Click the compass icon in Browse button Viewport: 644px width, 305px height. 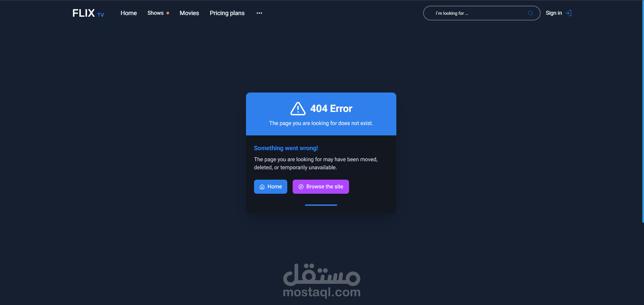click(x=301, y=187)
